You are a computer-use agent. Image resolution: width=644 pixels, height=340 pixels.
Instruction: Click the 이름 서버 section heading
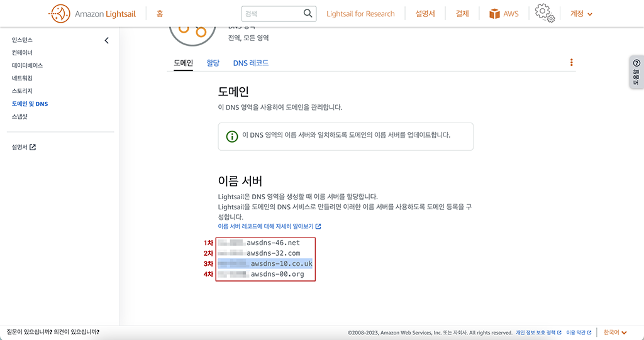[x=240, y=180]
